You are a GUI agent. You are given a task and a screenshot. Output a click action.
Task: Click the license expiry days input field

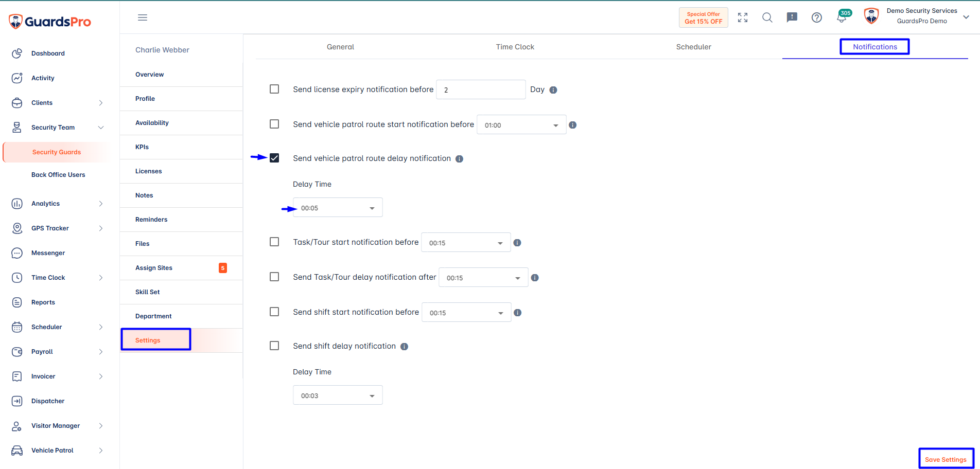[481, 89]
